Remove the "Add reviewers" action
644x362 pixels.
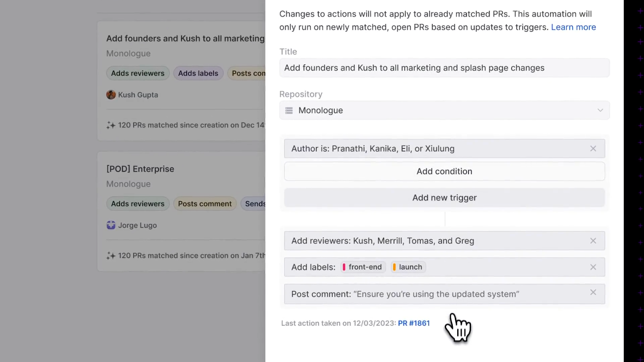[x=593, y=241]
